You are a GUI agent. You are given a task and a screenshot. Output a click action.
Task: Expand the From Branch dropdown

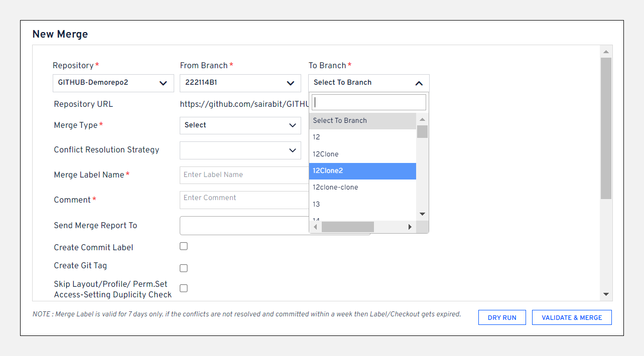point(240,83)
